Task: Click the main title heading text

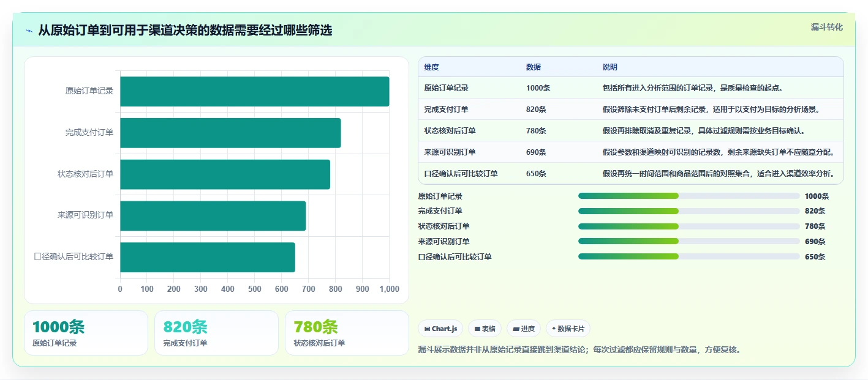Action: (185, 31)
